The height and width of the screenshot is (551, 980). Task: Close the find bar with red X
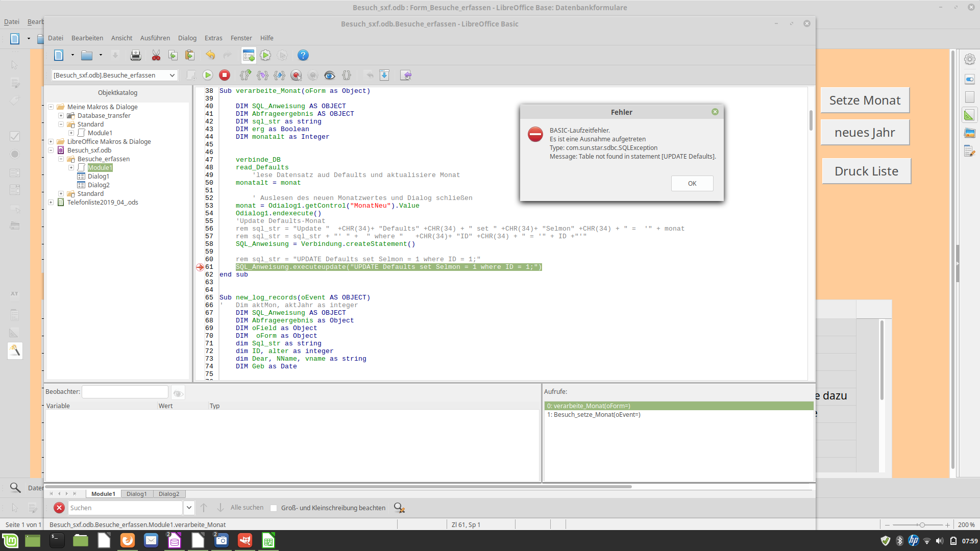[x=59, y=508]
